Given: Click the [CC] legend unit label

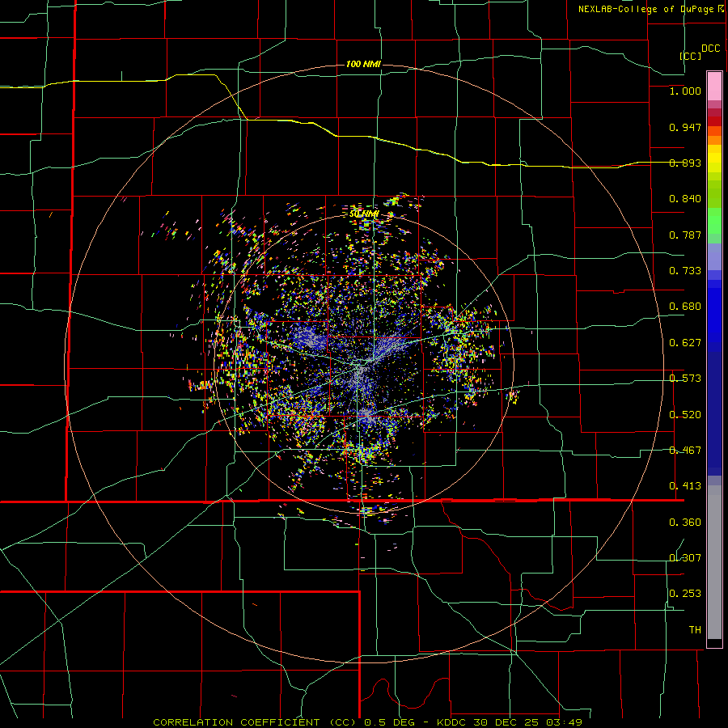Looking at the screenshot, I should [x=690, y=56].
